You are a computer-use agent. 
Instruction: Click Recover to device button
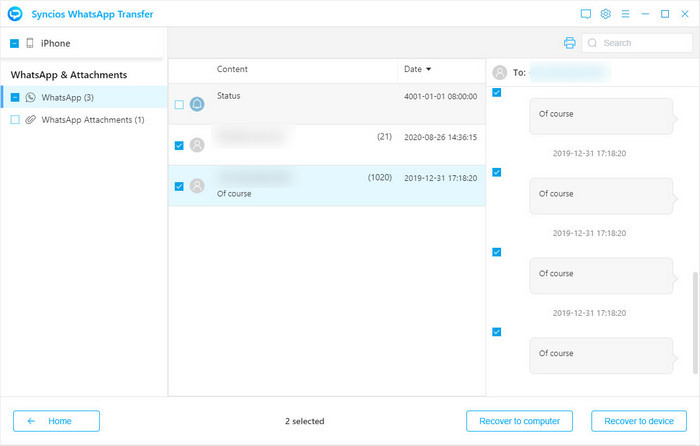639,421
